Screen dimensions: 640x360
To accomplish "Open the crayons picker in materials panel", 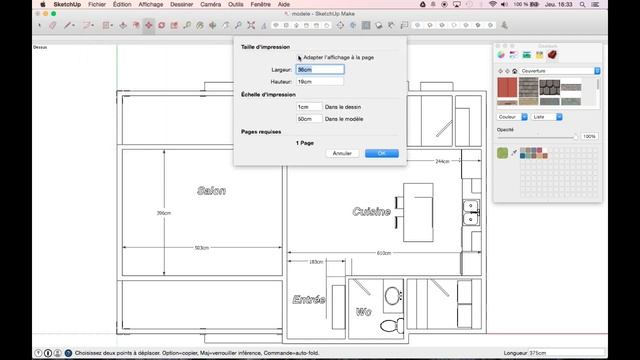I will coord(540,55).
